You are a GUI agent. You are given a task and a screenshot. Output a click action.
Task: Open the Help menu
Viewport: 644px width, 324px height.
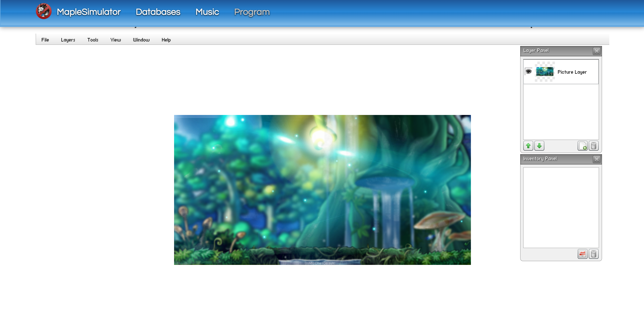[x=166, y=40]
